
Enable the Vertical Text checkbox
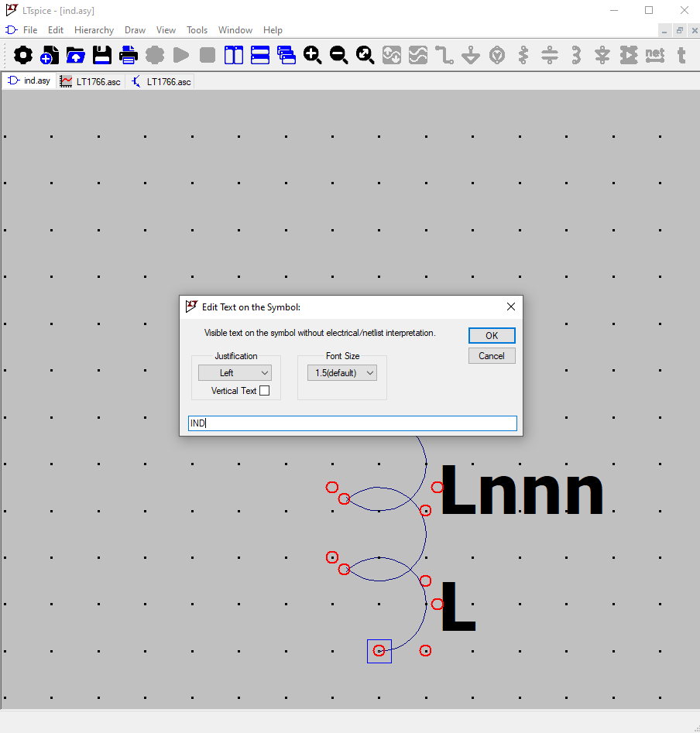264,391
